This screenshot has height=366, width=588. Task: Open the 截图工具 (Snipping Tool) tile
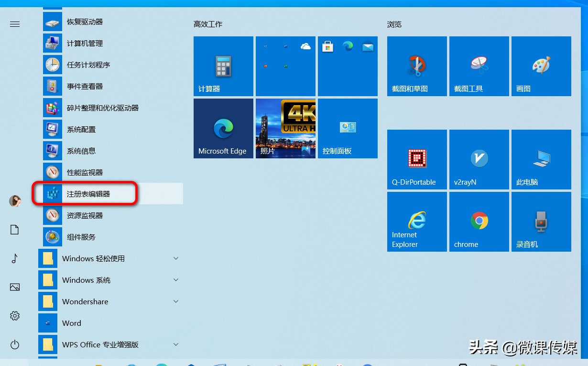pyautogui.click(x=479, y=66)
